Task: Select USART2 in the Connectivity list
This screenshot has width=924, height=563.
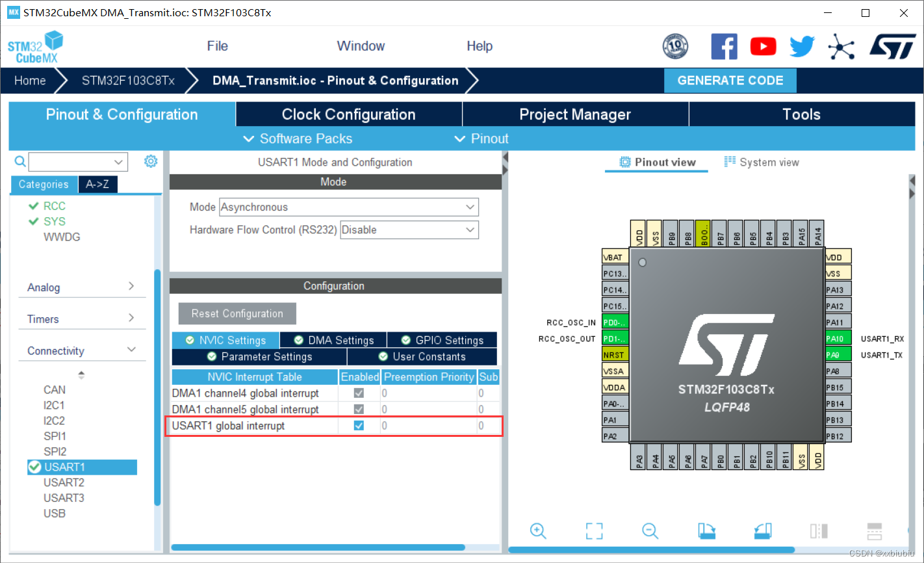Action: (64, 482)
